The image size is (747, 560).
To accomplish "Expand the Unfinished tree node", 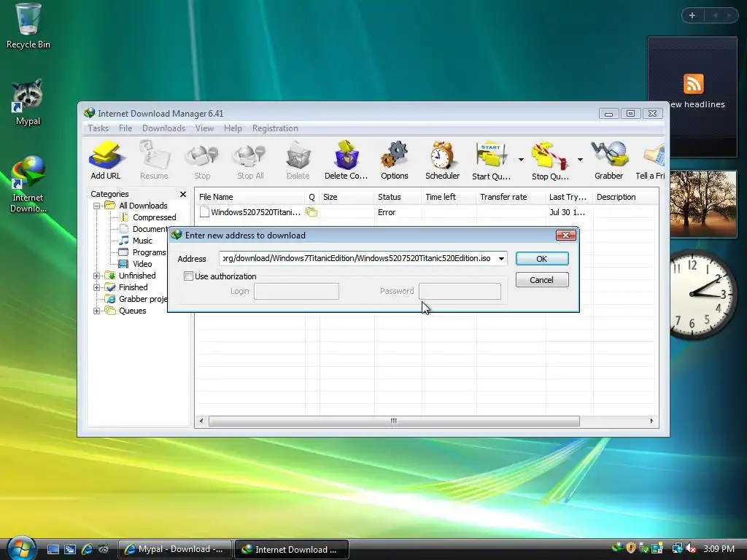I will [x=97, y=276].
